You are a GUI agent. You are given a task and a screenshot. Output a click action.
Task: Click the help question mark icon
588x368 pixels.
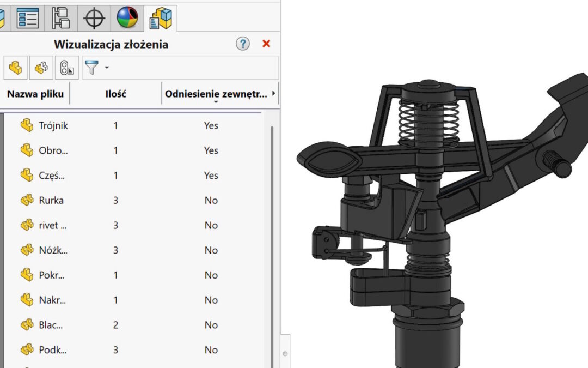[243, 44]
